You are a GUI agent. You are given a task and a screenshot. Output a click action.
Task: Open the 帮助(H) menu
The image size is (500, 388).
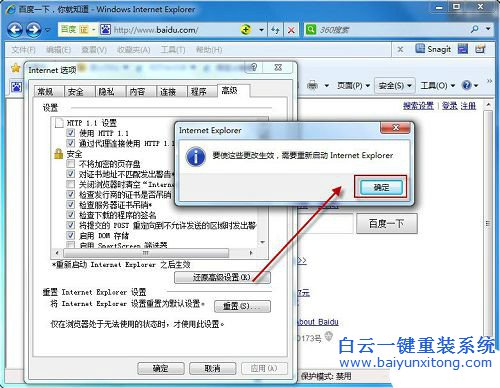209,50
